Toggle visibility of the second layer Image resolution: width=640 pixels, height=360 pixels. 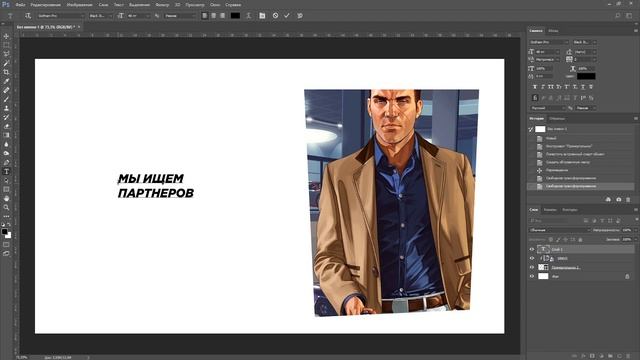[532, 258]
